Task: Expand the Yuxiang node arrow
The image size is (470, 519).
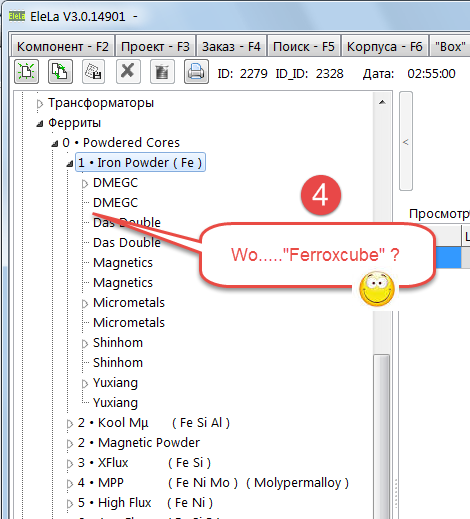Action: click(x=85, y=384)
